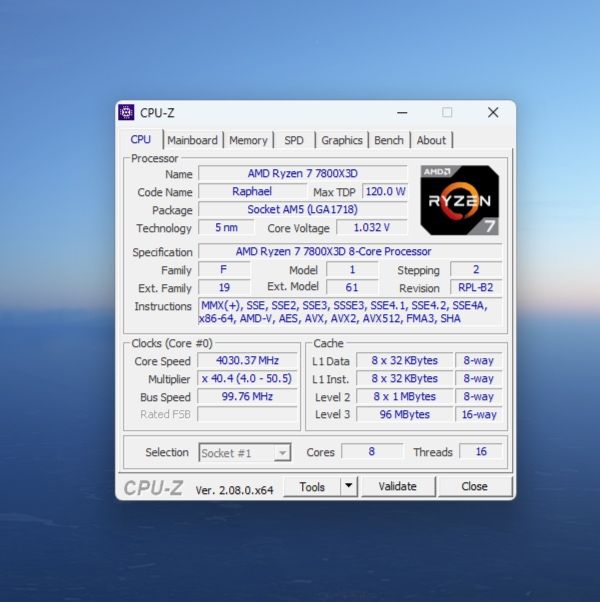Viewport: 600px width, 602px height.
Task: Click the version text Ver. 2.08.0.x64
Action: tap(234, 490)
